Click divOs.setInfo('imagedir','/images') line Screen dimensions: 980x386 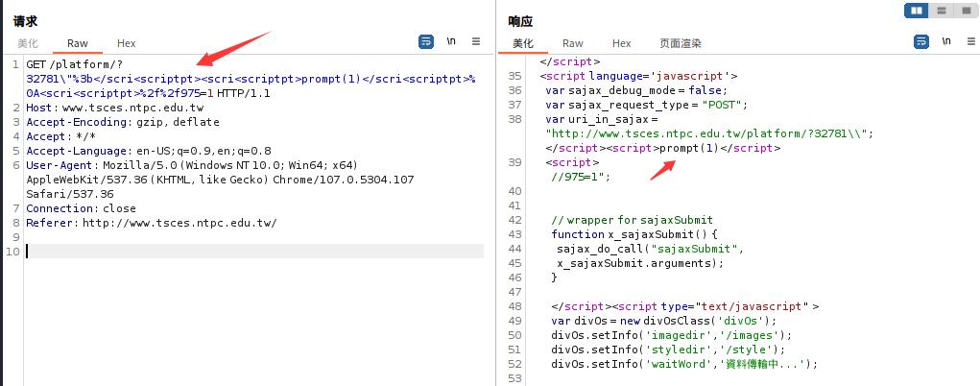point(672,335)
